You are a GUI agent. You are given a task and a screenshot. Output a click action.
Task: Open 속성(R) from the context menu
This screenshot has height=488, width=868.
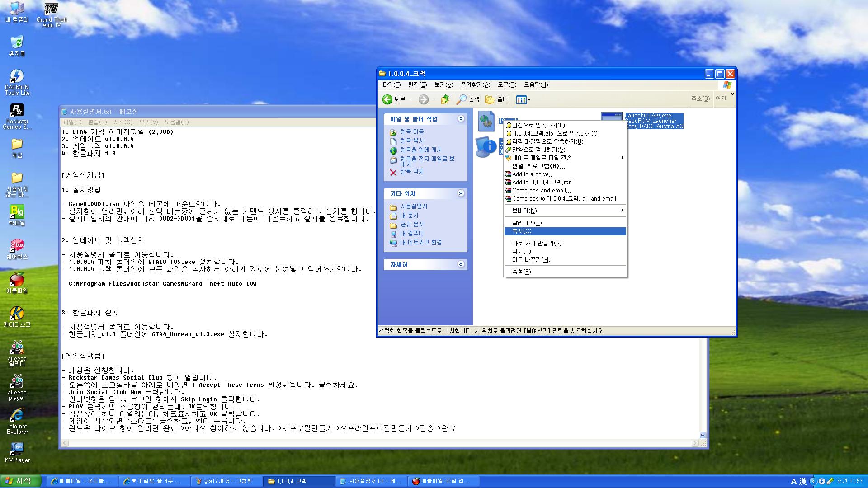click(x=565, y=272)
